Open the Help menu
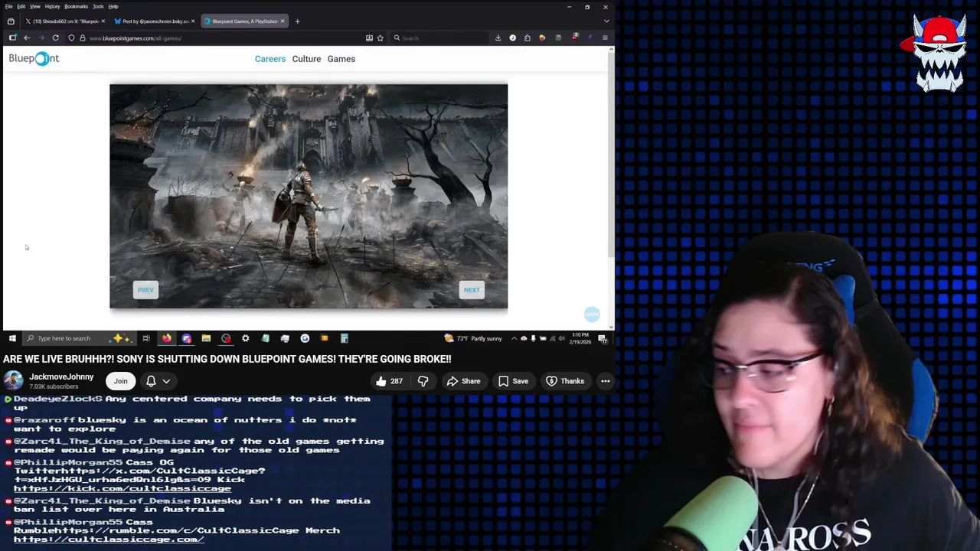This screenshot has height=551, width=980. click(x=113, y=6)
